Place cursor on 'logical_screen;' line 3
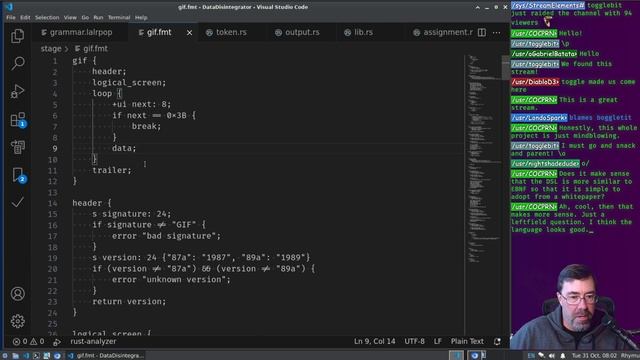The image size is (640, 360). [x=129, y=83]
